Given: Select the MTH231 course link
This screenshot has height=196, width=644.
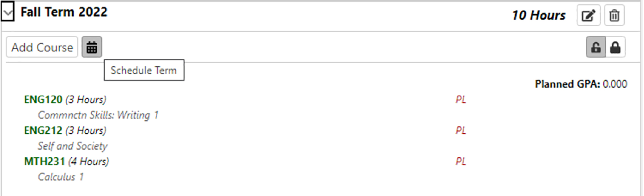Looking at the screenshot, I should 44,162.
